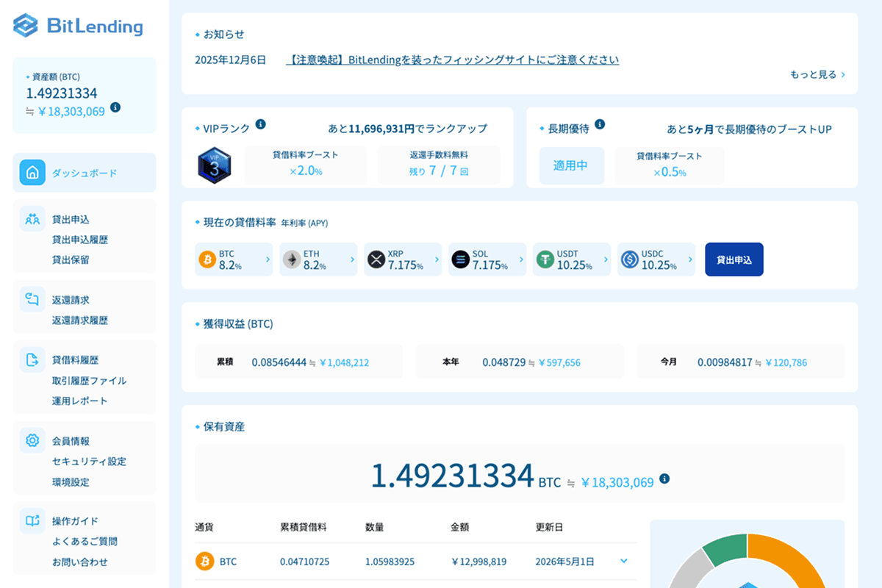Click notice date 2025年12月6日

pos(231,60)
